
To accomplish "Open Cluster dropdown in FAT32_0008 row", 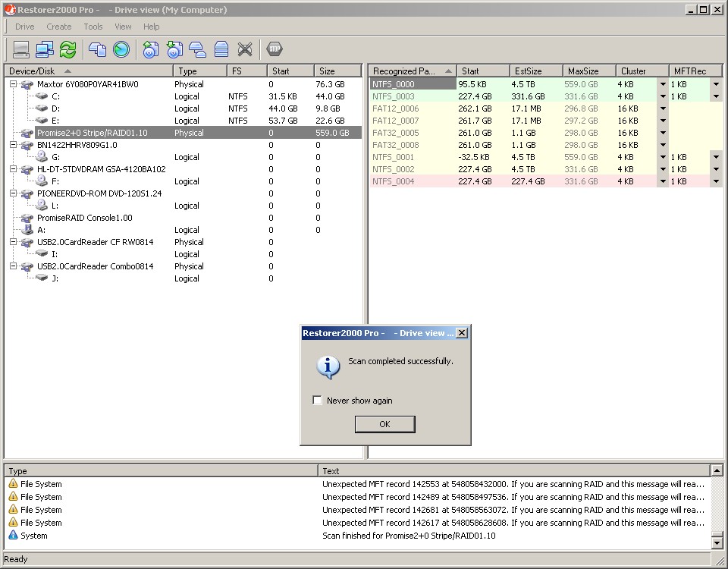I will pos(663,145).
